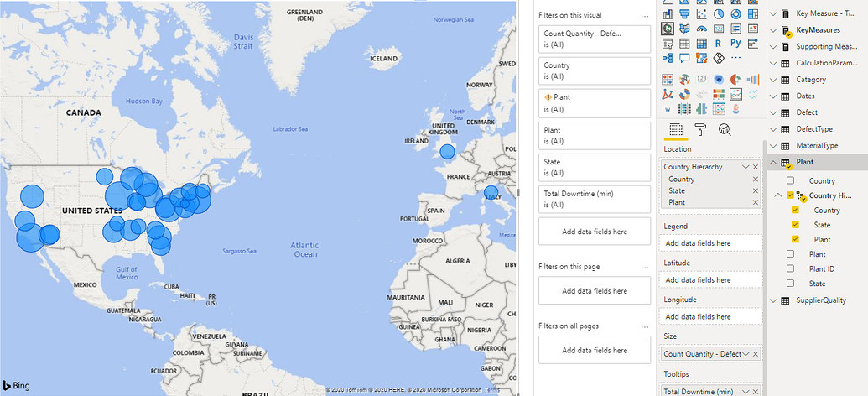Choose the Python visual icon

point(735,43)
